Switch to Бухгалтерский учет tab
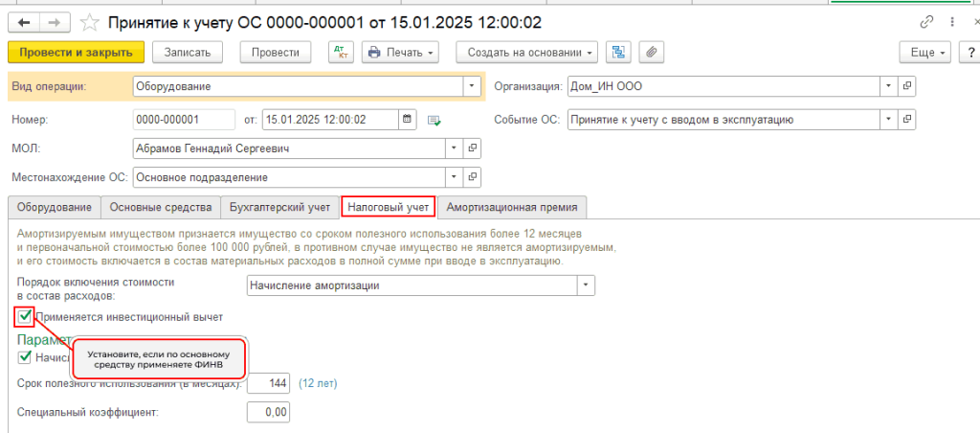980x433 pixels. coord(279,207)
